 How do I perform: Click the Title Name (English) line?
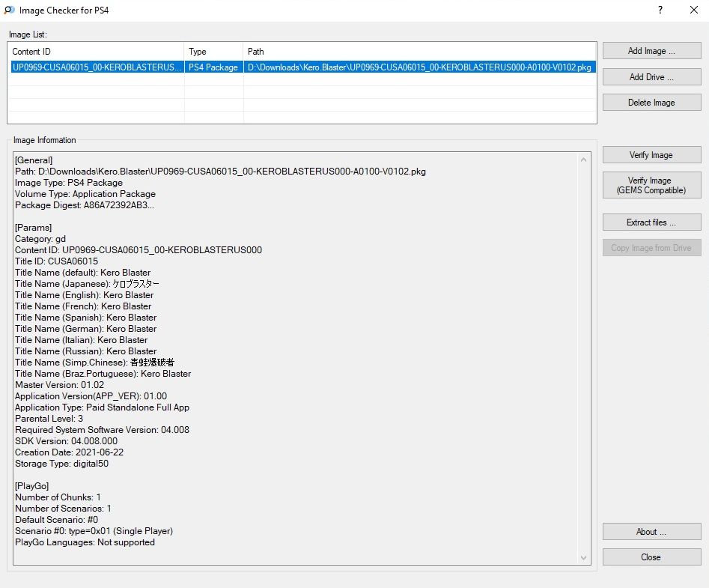pyautogui.click(x=84, y=295)
